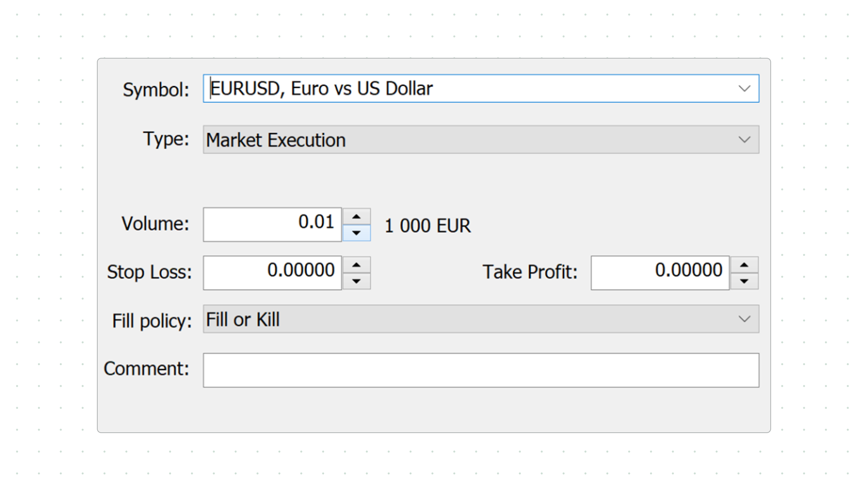
Task: Click the 1 000 EUR volume label
Action: pyautogui.click(x=427, y=226)
